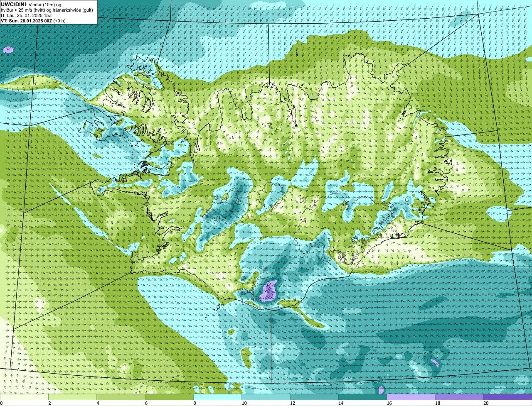Screen dimensions: 532x406
Task: Click the legend tick label '14'
Action: (341, 403)
